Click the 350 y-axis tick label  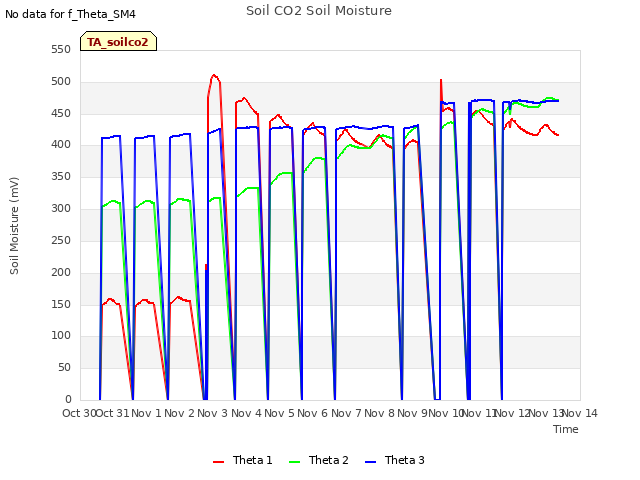(61, 177)
